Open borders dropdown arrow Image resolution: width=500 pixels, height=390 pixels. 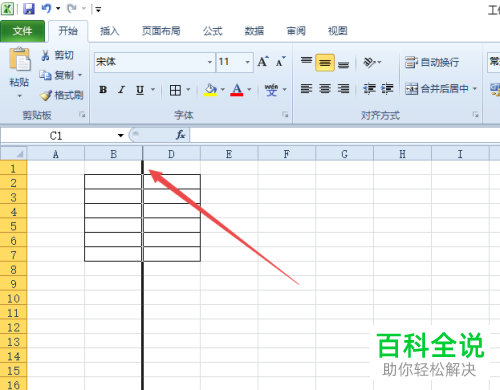click(188, 90)
